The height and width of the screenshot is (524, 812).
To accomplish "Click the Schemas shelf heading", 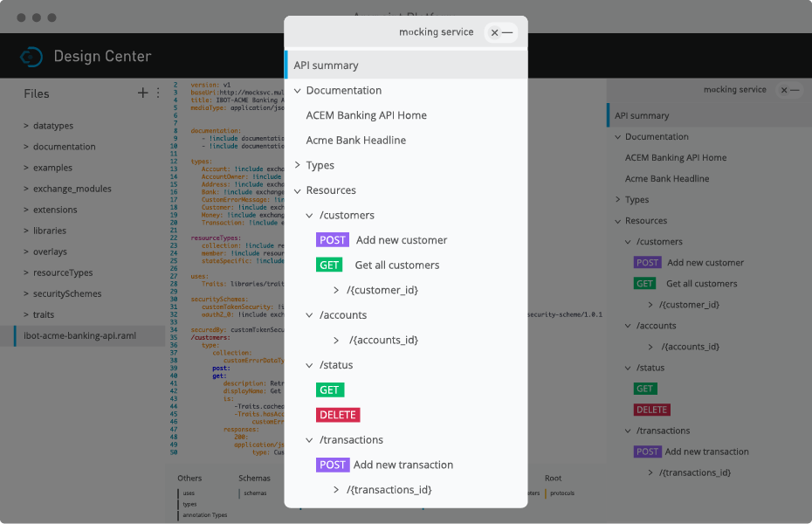I will pos(254,478).
